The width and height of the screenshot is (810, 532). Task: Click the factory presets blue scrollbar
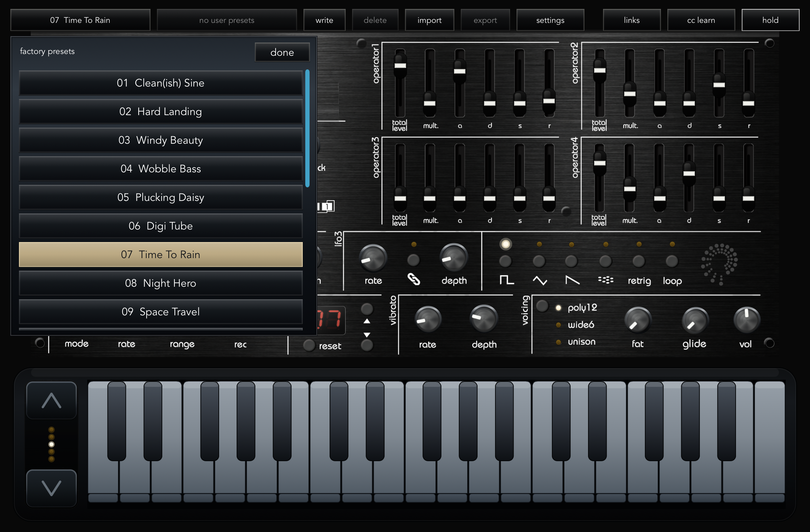(307, 128)
